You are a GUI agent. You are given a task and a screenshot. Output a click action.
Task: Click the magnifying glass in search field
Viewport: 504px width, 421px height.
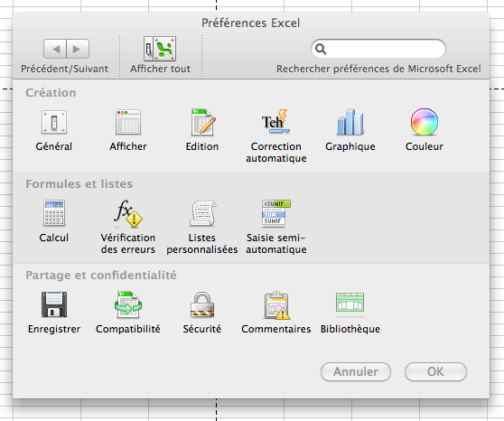click(321, 49)
